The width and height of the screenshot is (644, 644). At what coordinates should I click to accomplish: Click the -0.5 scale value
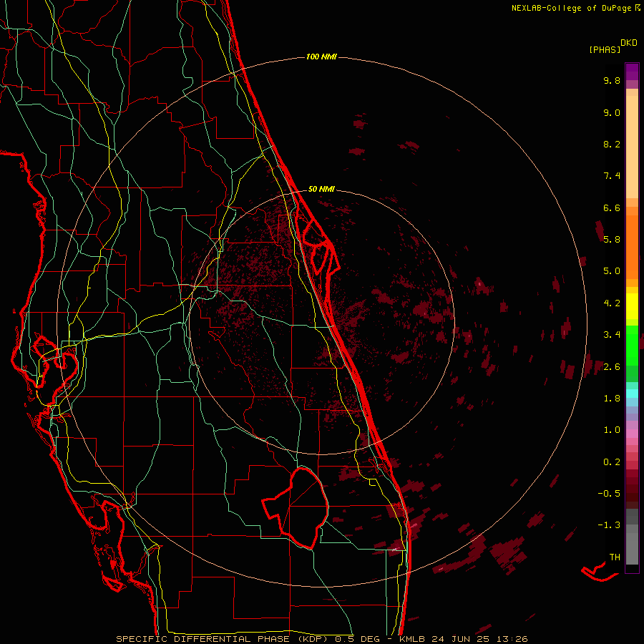coord(609,493)
